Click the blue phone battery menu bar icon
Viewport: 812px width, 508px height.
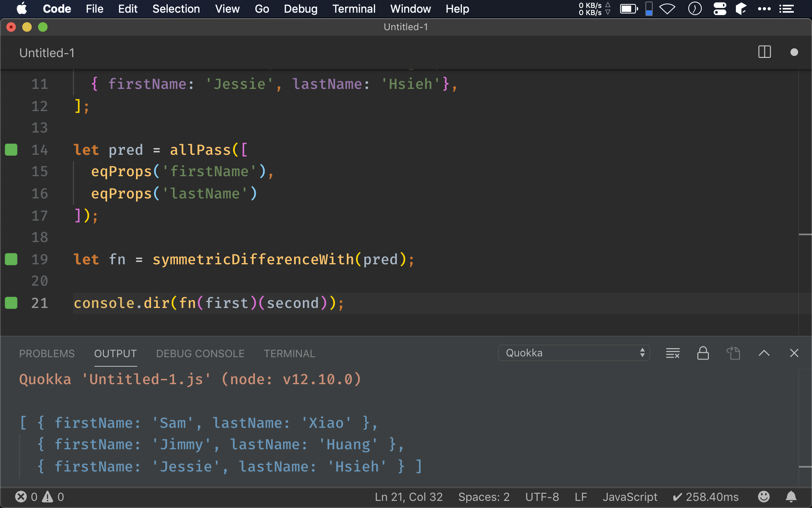649,9
